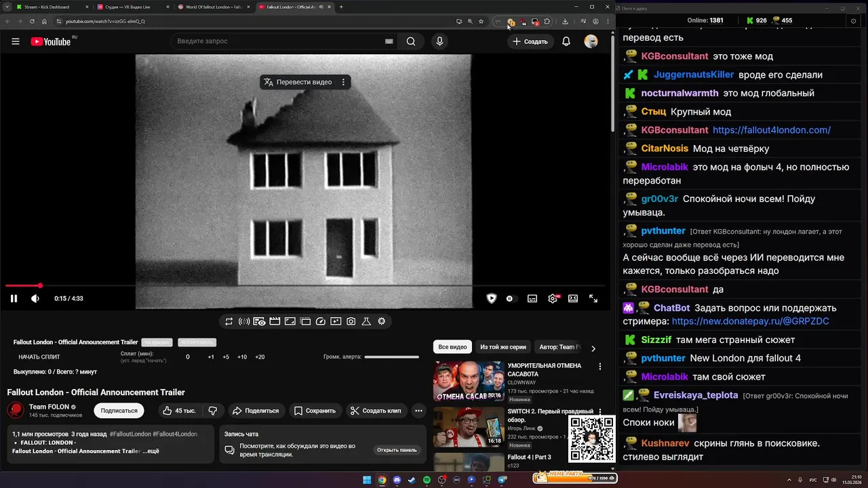Click the YouTube search input field
This screenshot has height=488, width=868.
tap(278, 41)
